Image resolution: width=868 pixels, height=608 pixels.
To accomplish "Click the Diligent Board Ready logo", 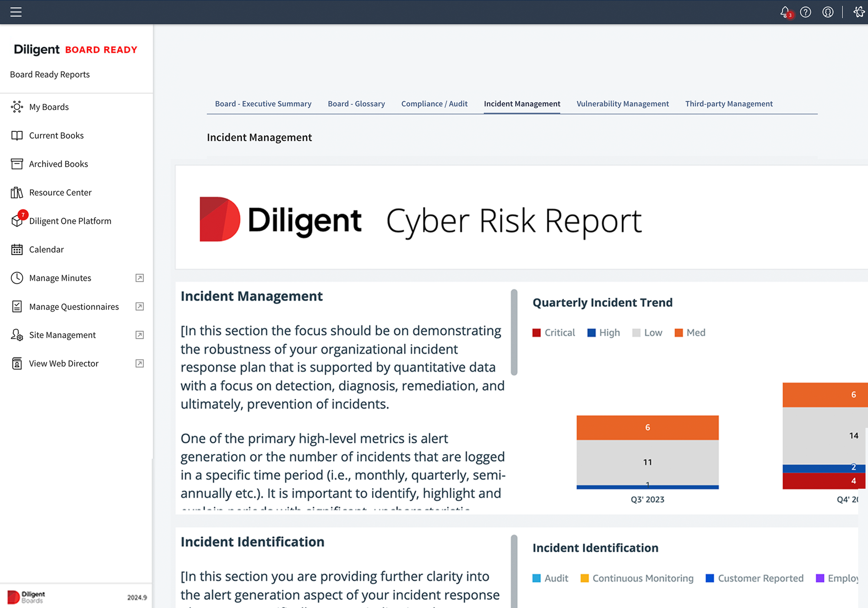I will click(x=75, y=50).
